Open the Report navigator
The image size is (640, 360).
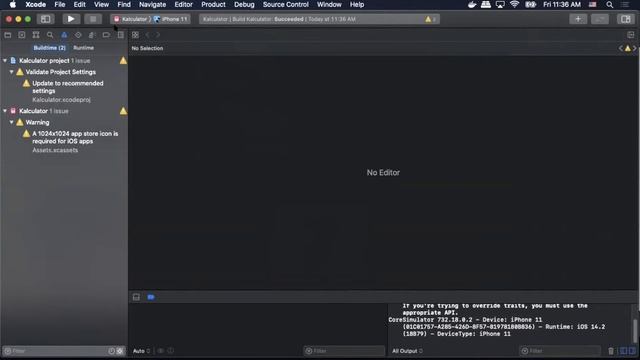pos(120,35)
